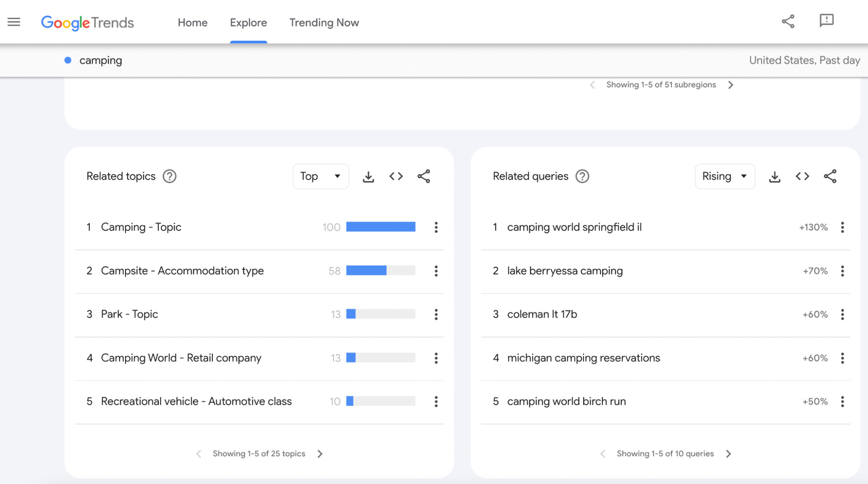Viewport: 868px width, 484px height.
Task: Go to Google Trends Home
Action: pyautogui.click(x=192, y=22)
